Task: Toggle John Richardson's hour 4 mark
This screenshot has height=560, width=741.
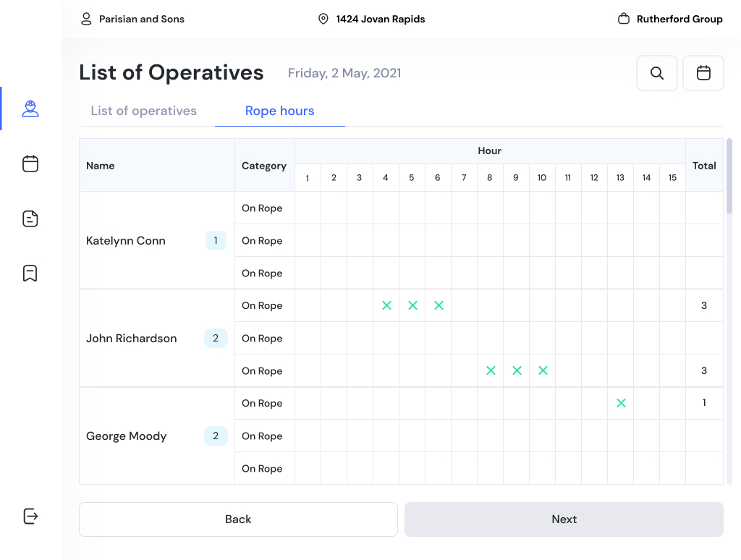Action: tap(386, 305)
